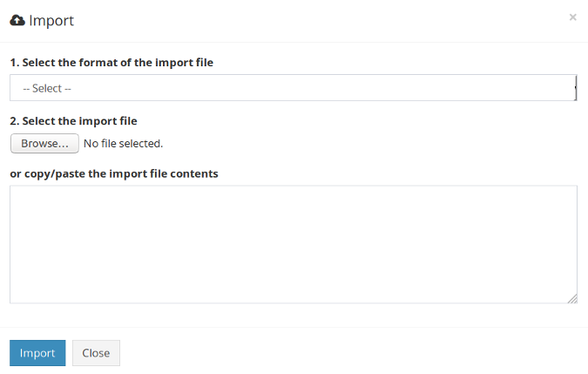The image size is (588, 374).
Task: Click the text area's resize grip corner
Action: click(572, 298)
